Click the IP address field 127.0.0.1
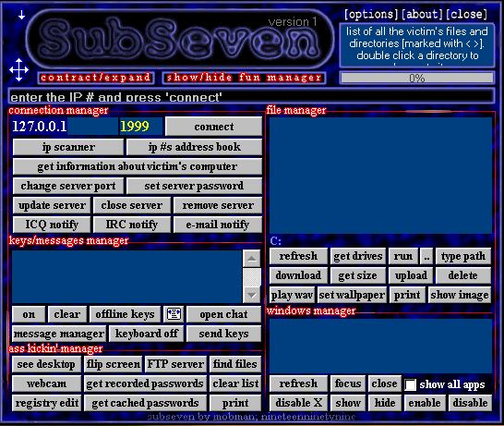This screenshot has height=426, width=504. (65, 126)
